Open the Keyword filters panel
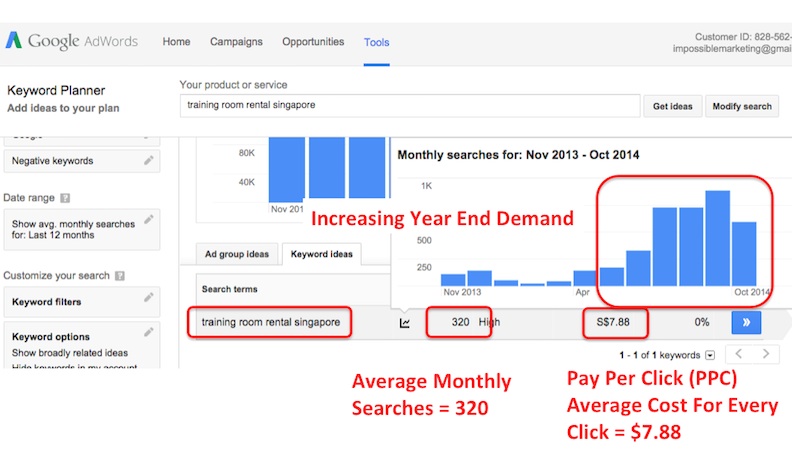The width and height of the screenshot is (792, 451). click(82, 302)
